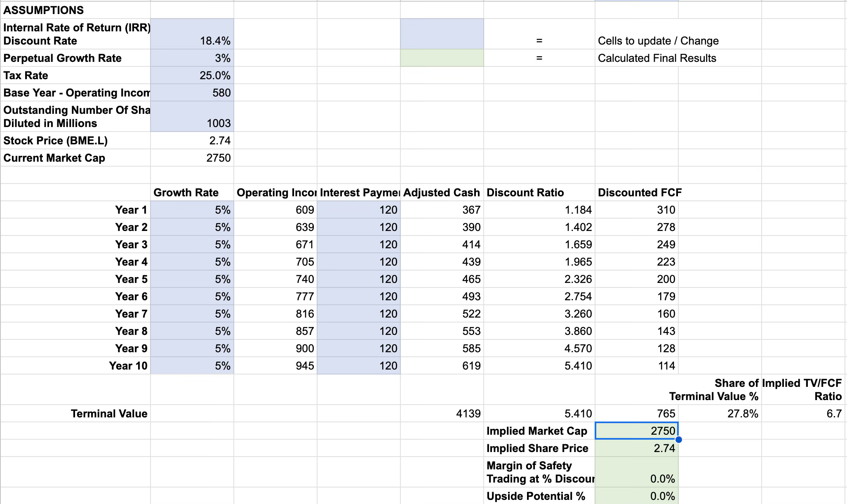The width and height of the screenshot is (847, 504).
Task: Select the Year 5 discount ratio 2.326
Action: click(539, 279)
